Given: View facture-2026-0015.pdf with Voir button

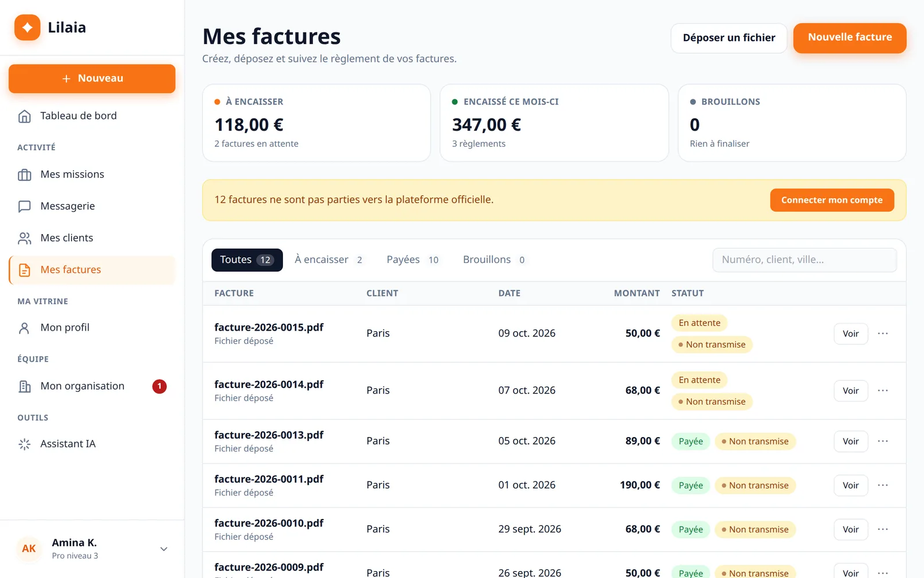Looking at the screenshot, I should pos(851,334).
